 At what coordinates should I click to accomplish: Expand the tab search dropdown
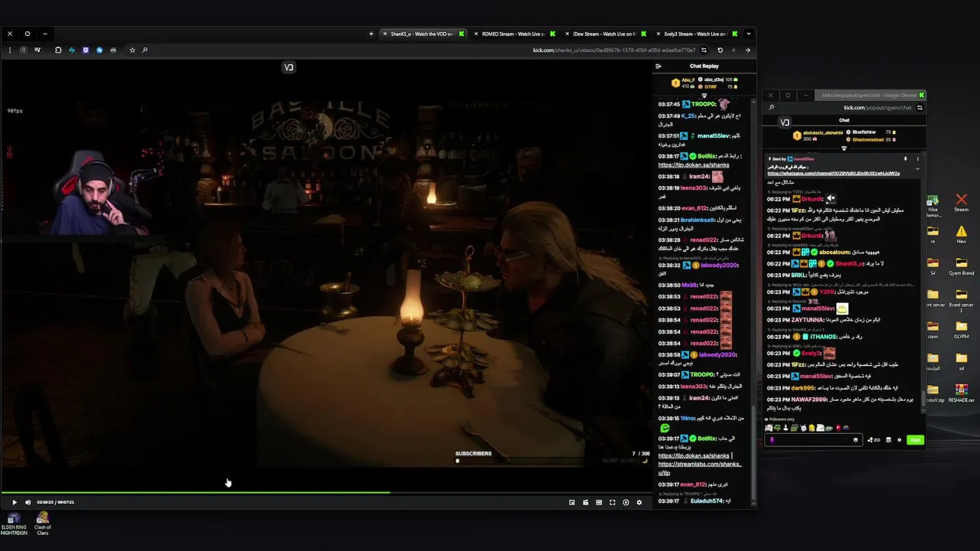point(748,34)
